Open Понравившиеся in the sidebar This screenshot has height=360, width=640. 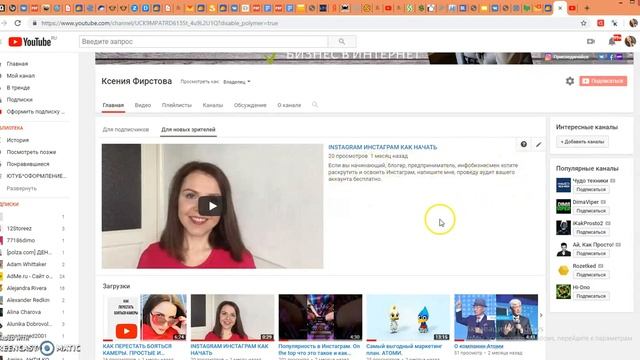coord(28,164)
